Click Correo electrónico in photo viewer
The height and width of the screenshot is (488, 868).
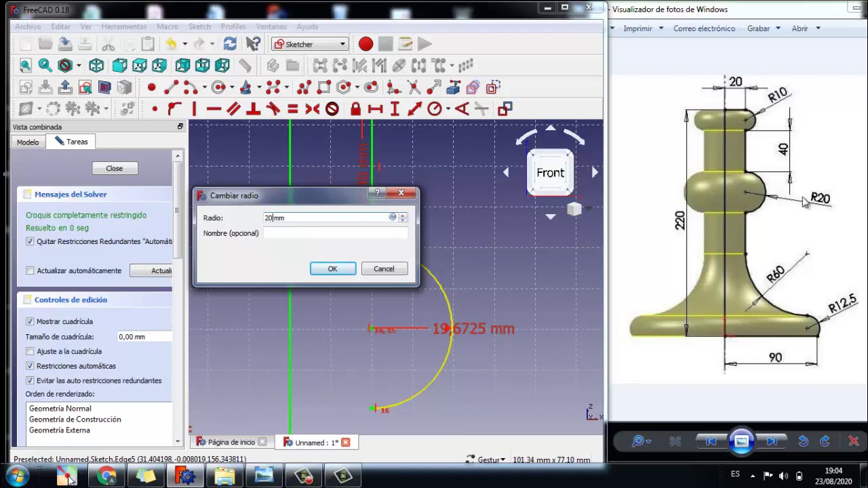tap(704, 28)
